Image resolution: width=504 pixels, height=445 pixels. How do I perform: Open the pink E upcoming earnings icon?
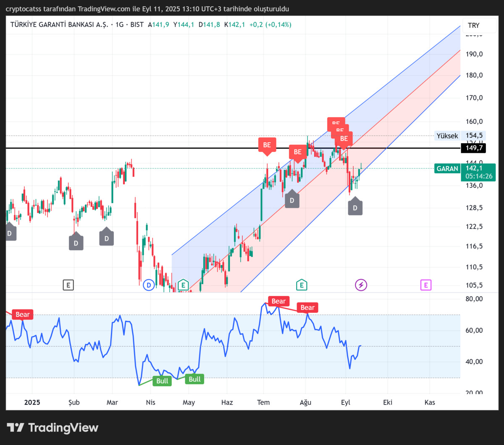tap(425, 285)
